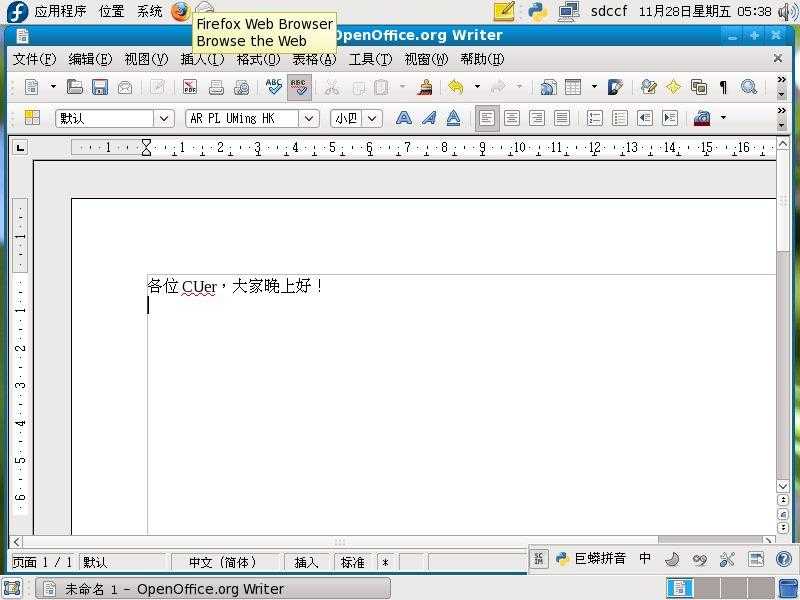Click the 中文 (简体) language status field
The image size is (800, 600).
[x=223, y=562]
